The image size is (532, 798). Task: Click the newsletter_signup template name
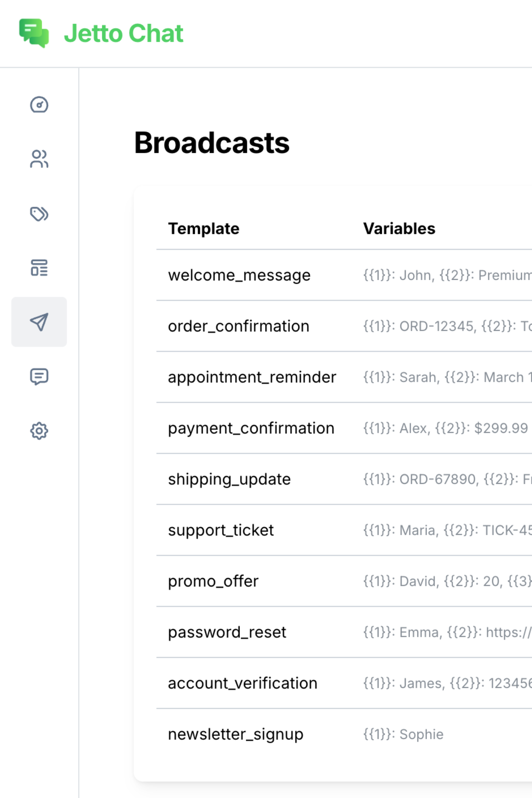click(235, 734)
